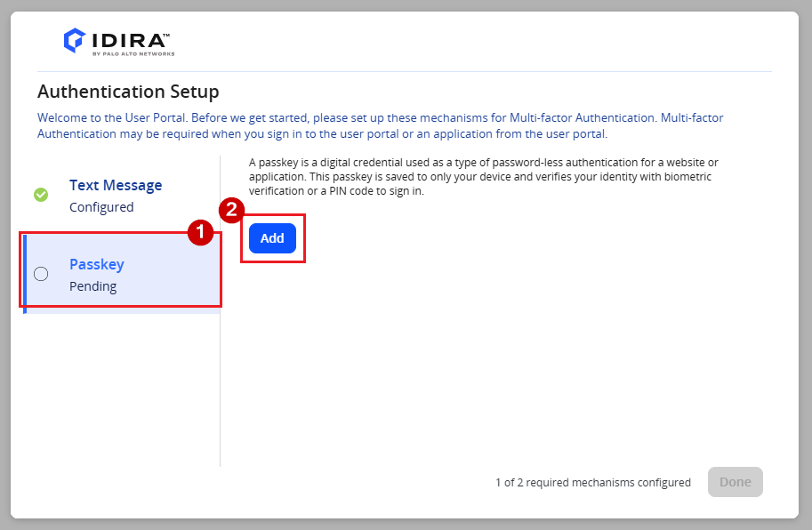The width and height of the screenshot is (812, 530).
Task: Click the blue selection bar beside Passkey
Action: pyautogui.click(x=25, y=274)
